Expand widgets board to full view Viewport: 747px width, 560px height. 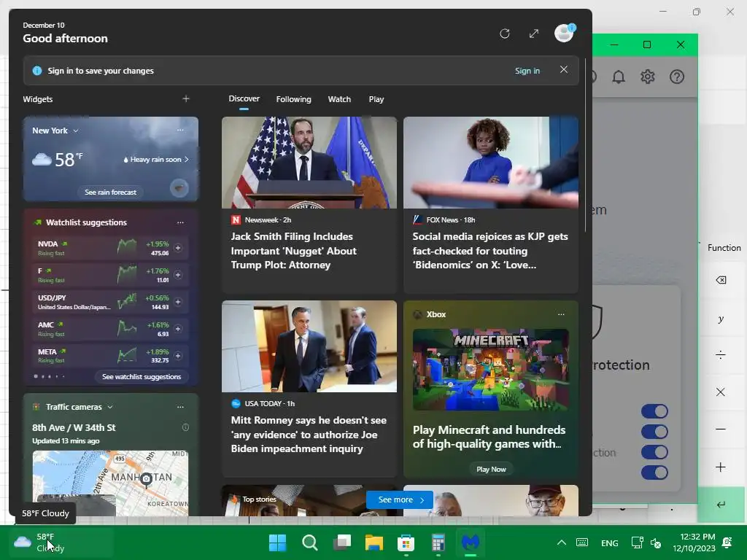[x=533, y=34]
